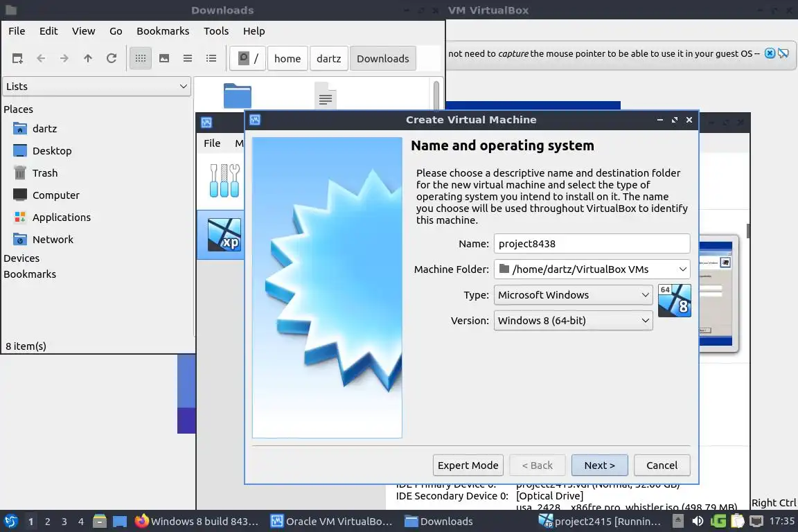Switch to workspace 2
The height and width of the screenshot is (532, 798).
pyautogui.click(x=47, y=522)
